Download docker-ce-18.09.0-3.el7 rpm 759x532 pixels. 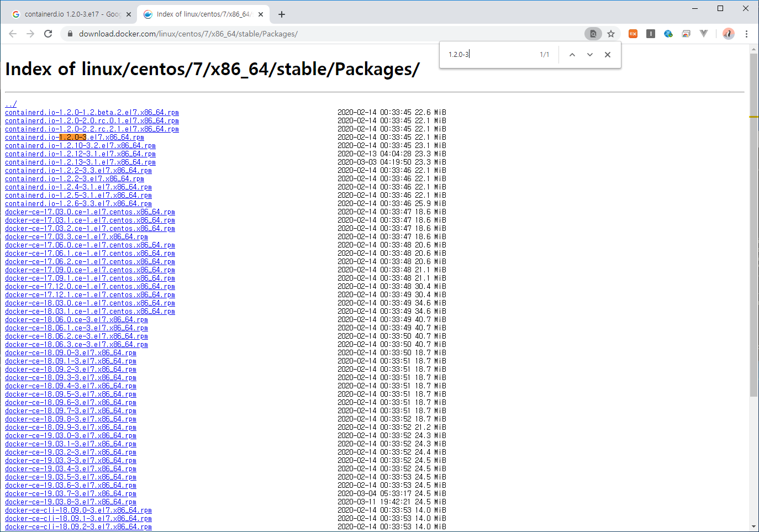[71, 352]
